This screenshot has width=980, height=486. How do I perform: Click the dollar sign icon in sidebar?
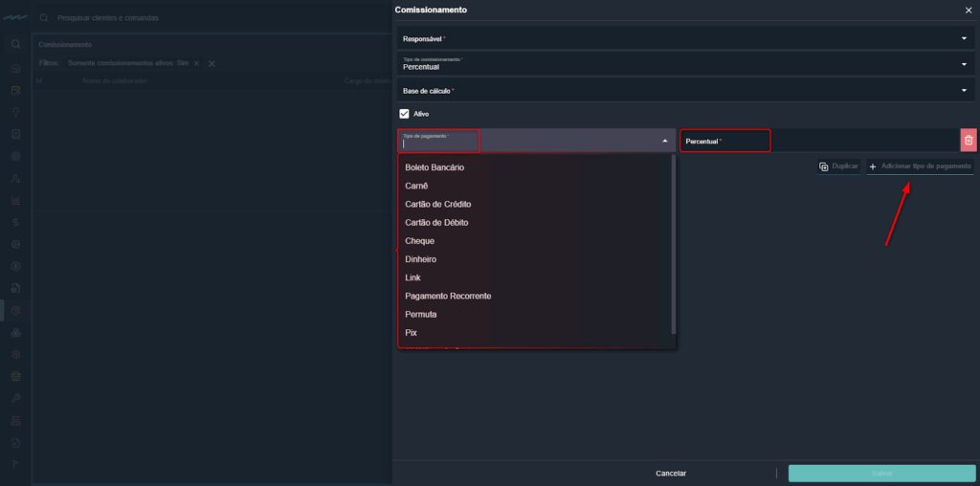click(15, 222)
